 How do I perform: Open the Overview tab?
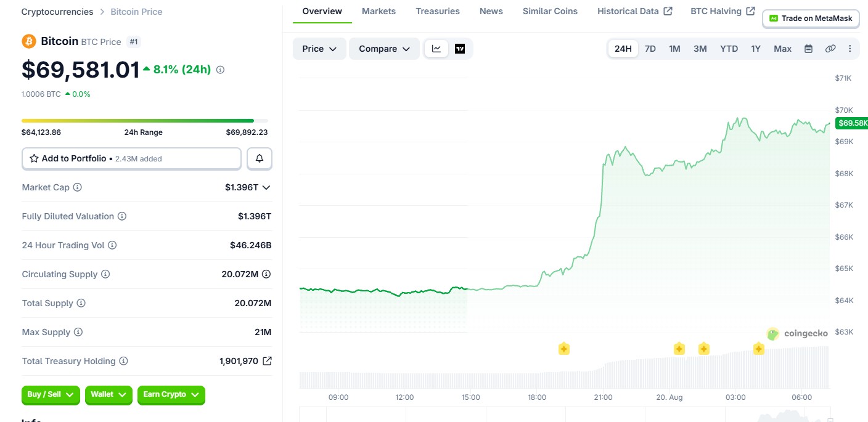(x=322, y=11)
